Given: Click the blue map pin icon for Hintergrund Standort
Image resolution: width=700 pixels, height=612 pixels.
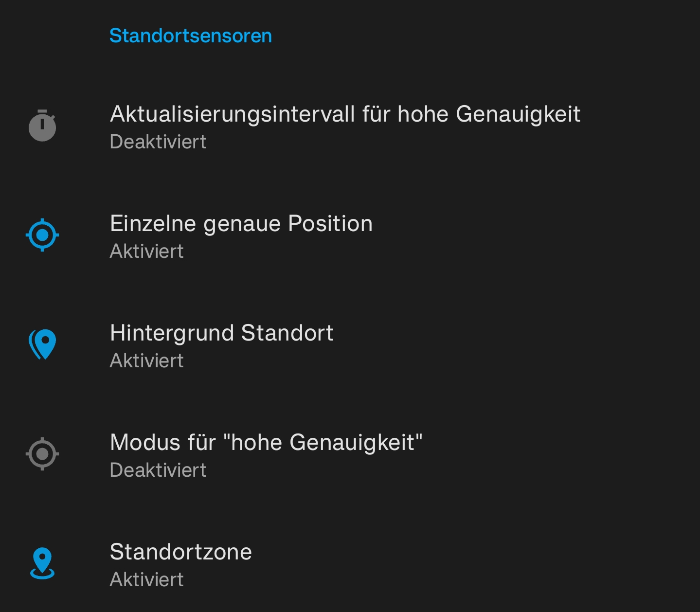Looking at the screenshot, I should (42, 344).
